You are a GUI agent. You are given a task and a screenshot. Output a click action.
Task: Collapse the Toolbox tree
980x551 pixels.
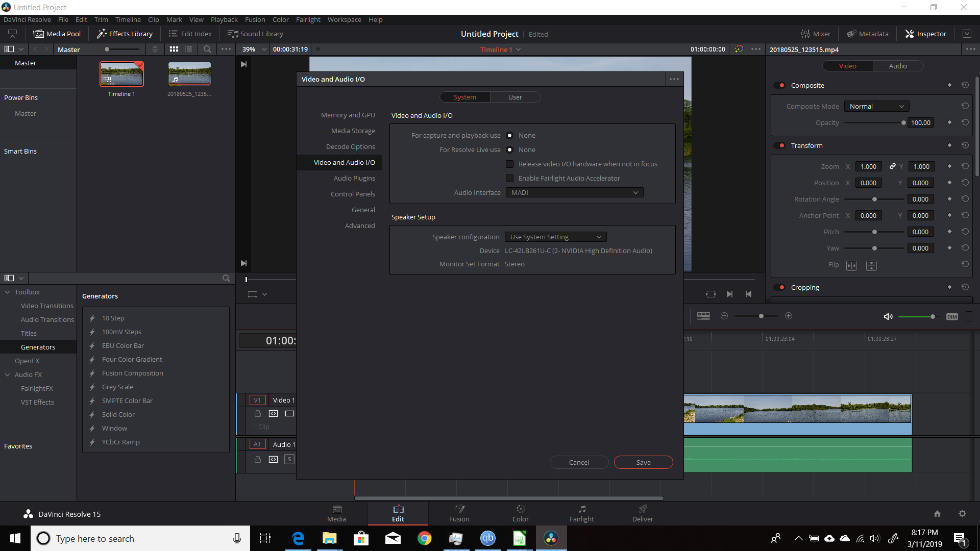[x=8, y=292]
